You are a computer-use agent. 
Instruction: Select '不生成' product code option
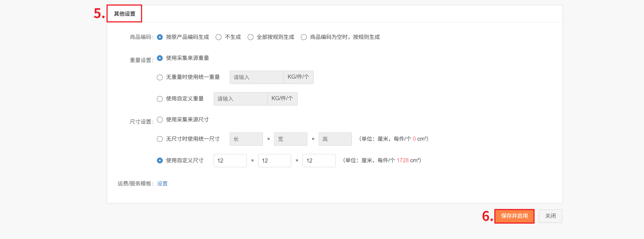click(218, 37)
